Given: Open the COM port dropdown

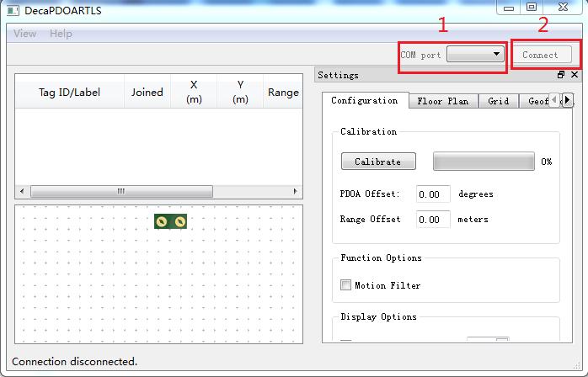Looking at the screenshot, I should coord(475,55).
